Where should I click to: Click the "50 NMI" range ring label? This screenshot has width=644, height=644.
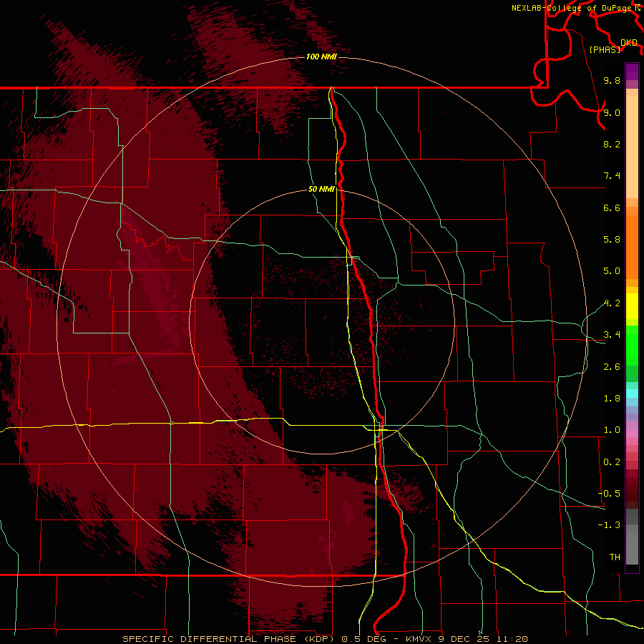[321, 190]
